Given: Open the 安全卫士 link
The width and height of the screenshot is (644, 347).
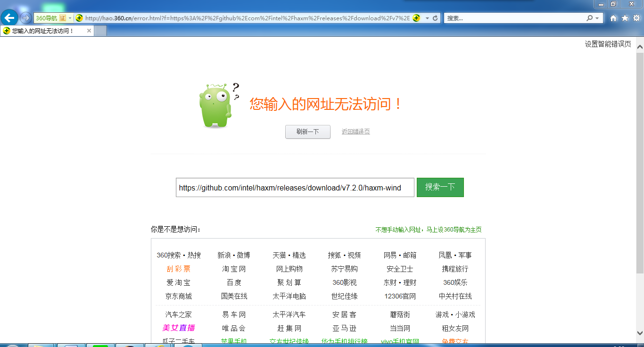Looking at the screenshot, I should (x=400, y=269).
